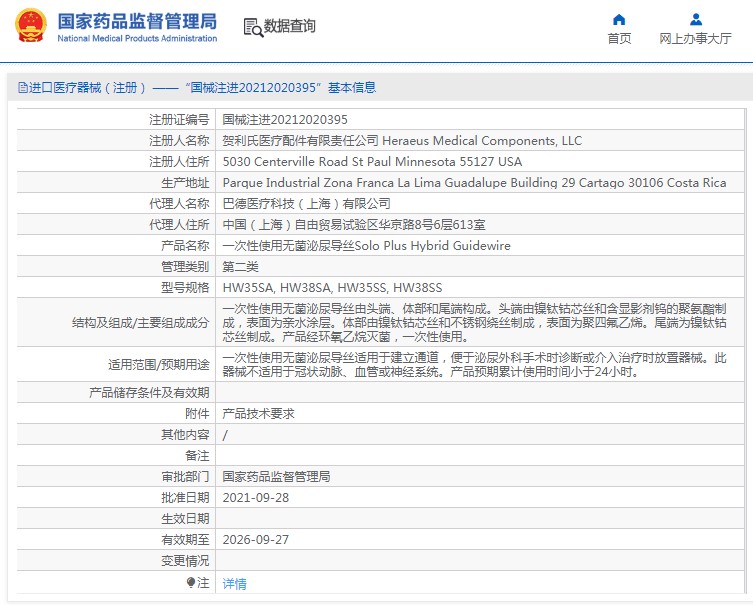Click the 代理人住所 label
This screenshot has height=605, width=753.
[x=179, y=225]
